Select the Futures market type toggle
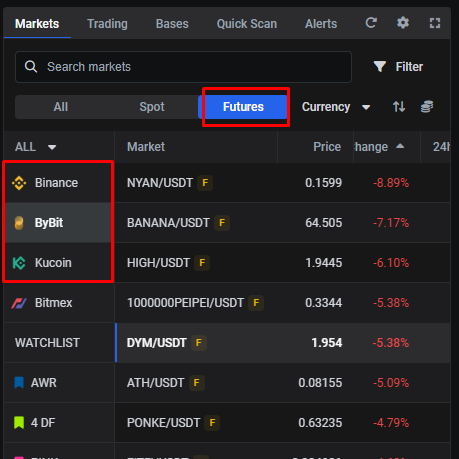 click(x=243, y=107)
